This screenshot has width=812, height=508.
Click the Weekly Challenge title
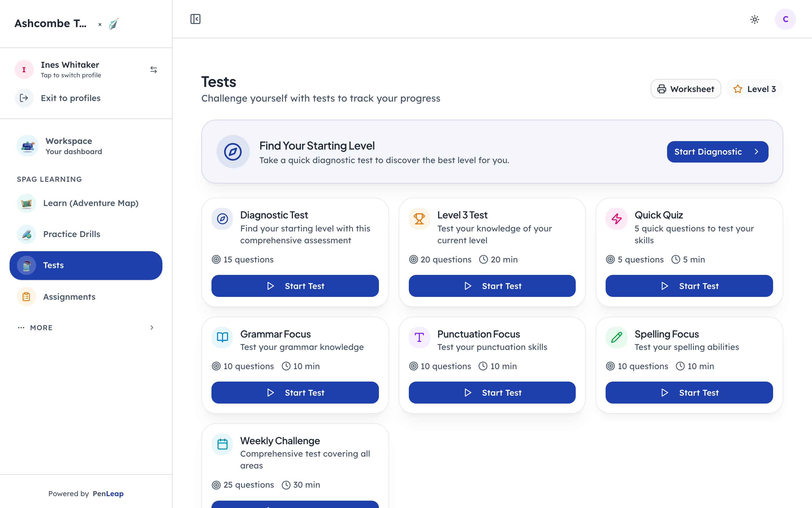click(280, 441)
